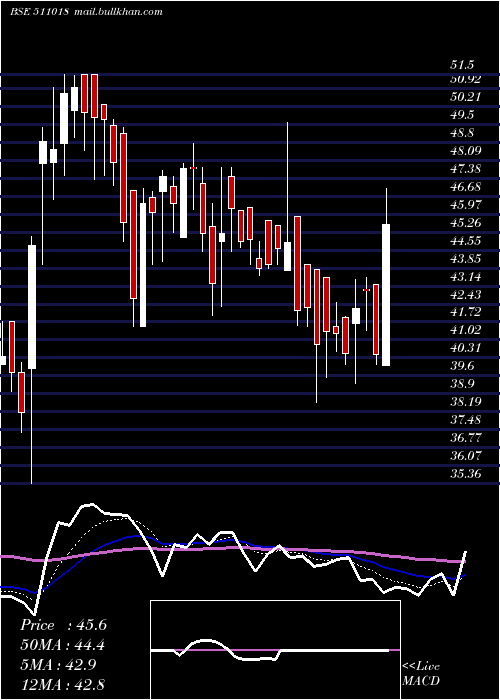Click the 45.97 axis value
This screenshot has width=500, height=700.
point(466,204)
